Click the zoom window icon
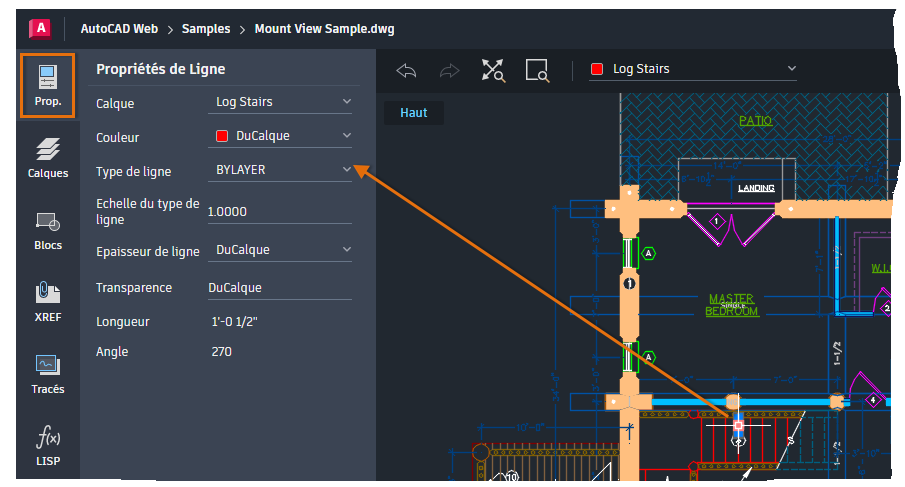This screenshot has width=905, height=487. click(537, 70)
